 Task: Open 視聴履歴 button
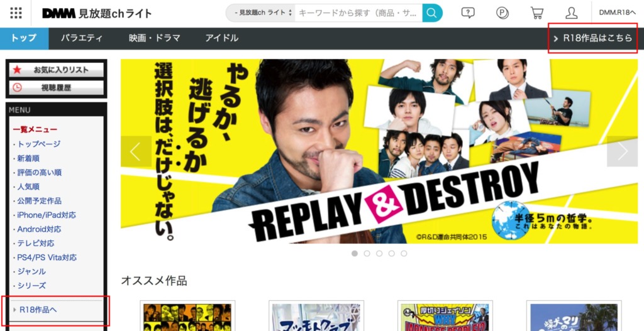(x=57, y=87)
